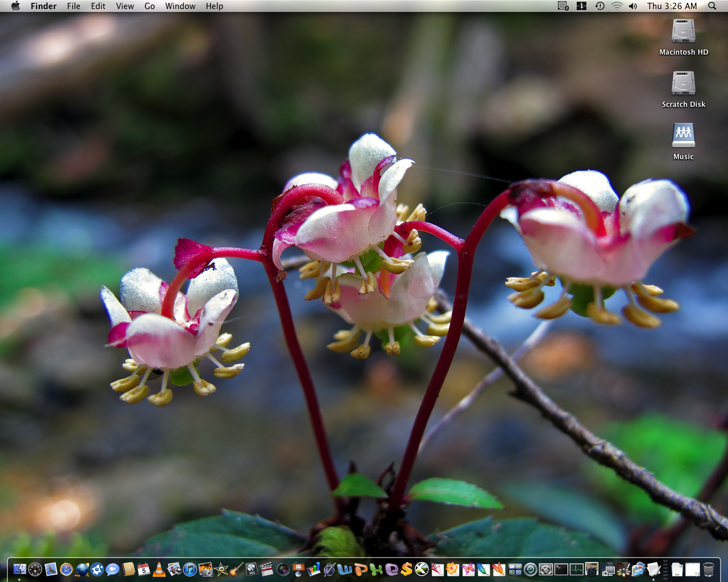Open the Documents stack in Dock

tap(677, 569)
